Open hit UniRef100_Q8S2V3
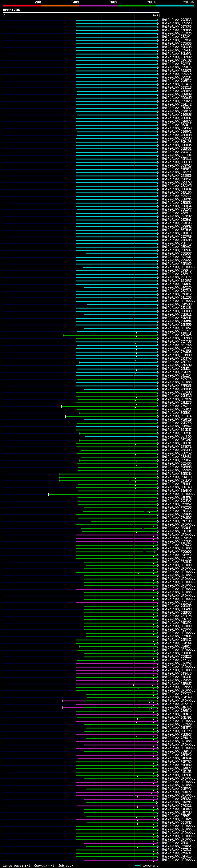The image size is (197, 868). click(x=177, y=23)
